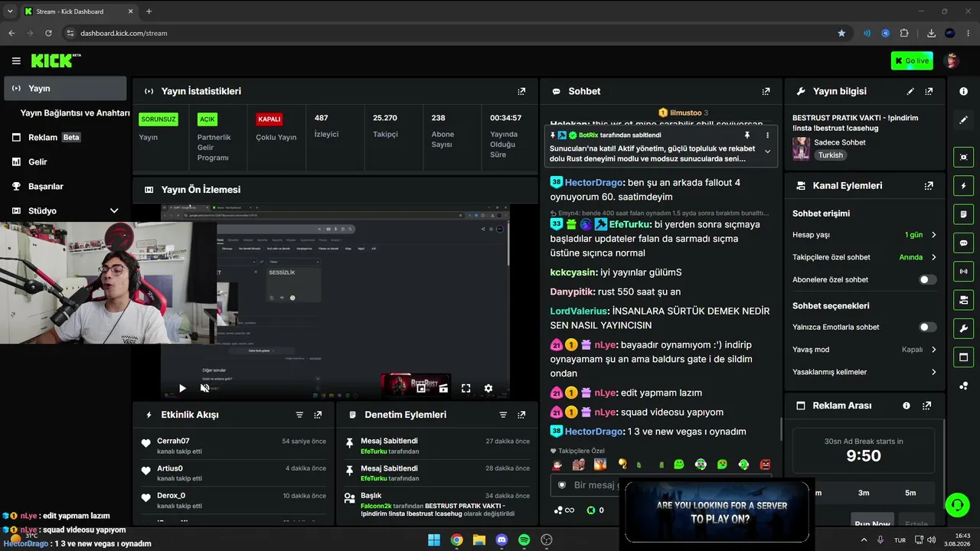Image resolution: width=980 pixels, height=551 pixels.
Task: Open Başarılar in the sidebar
Action: coord(65,187)
